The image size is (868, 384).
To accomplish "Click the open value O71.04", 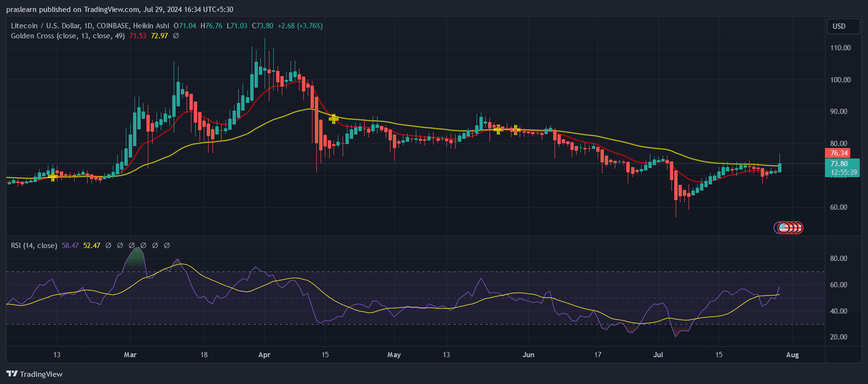I will [185, 26].
